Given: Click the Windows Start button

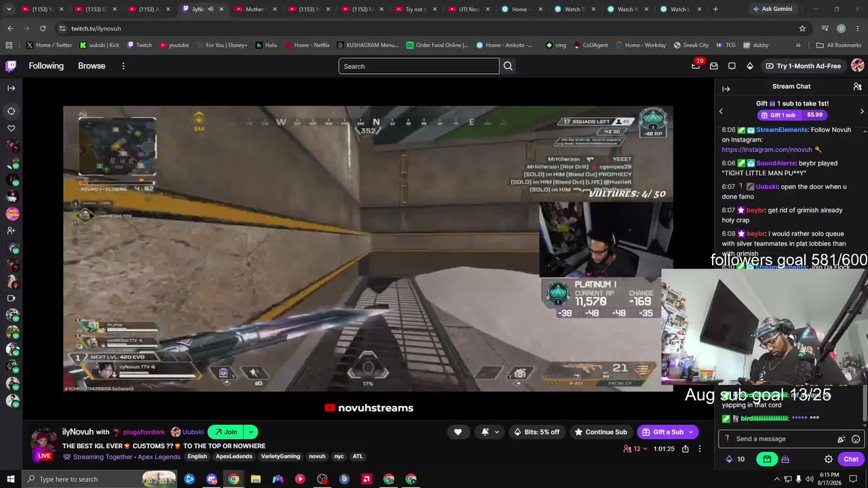Looking at the screenshot, I should pos(11,479).
